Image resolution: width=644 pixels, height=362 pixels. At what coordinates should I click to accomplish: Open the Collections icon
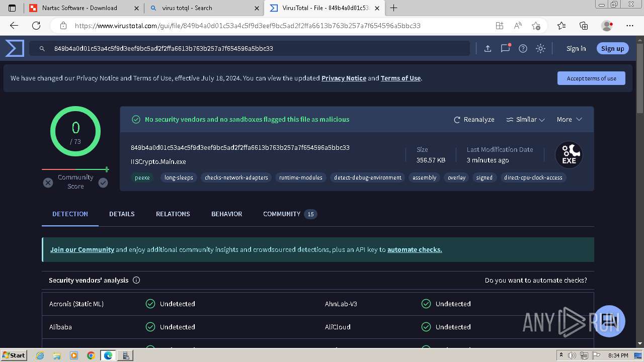(584, 26)
